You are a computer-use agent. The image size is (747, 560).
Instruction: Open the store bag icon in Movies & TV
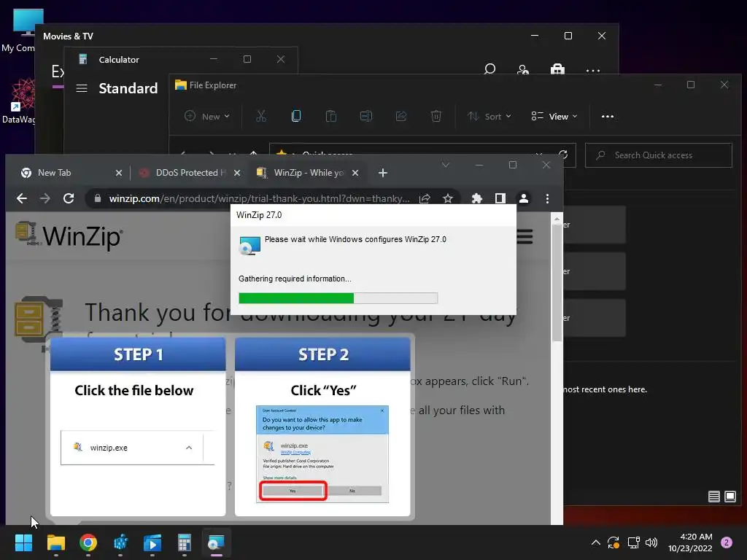(557, 69)
